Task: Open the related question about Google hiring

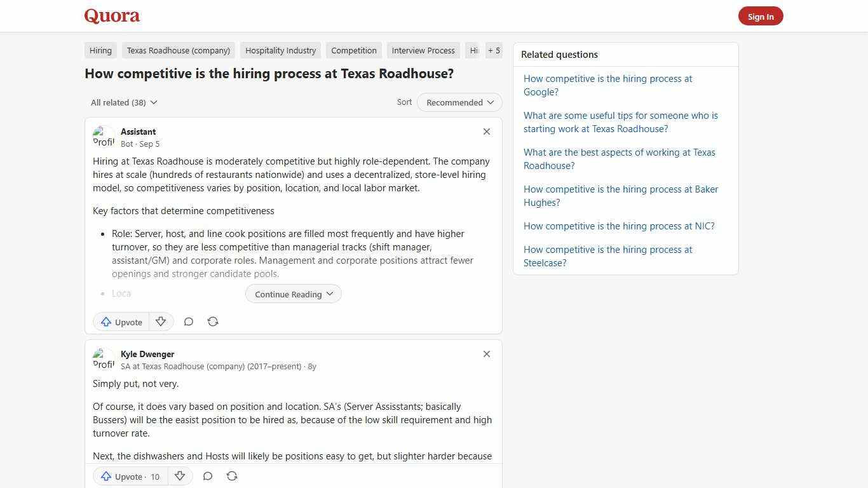Action: (607, 85)
